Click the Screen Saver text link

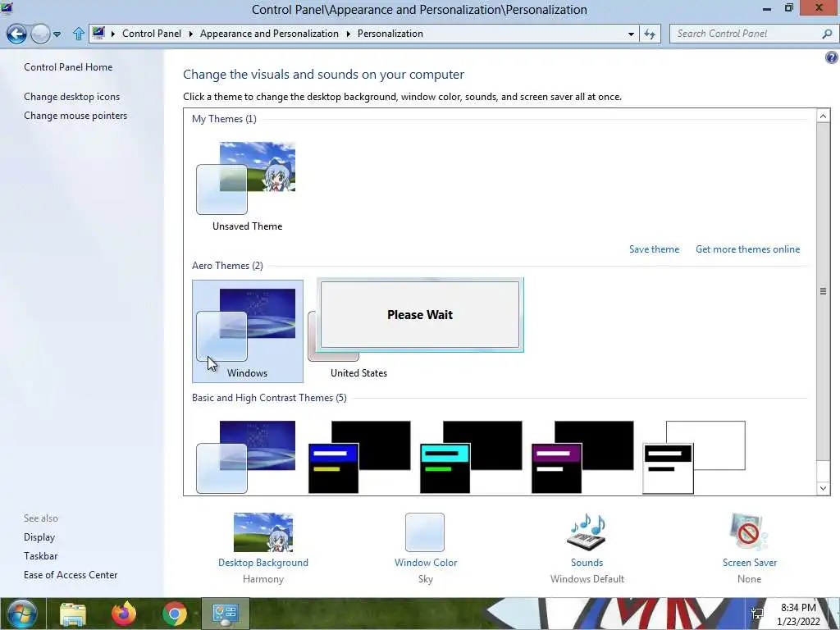click(x=750, y=563)
